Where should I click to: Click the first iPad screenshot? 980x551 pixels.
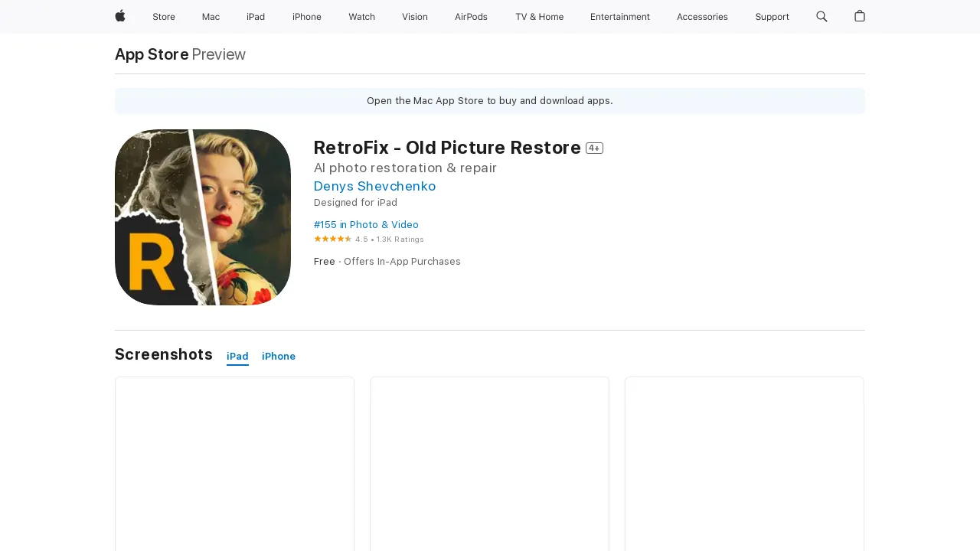tap(234, 463)
